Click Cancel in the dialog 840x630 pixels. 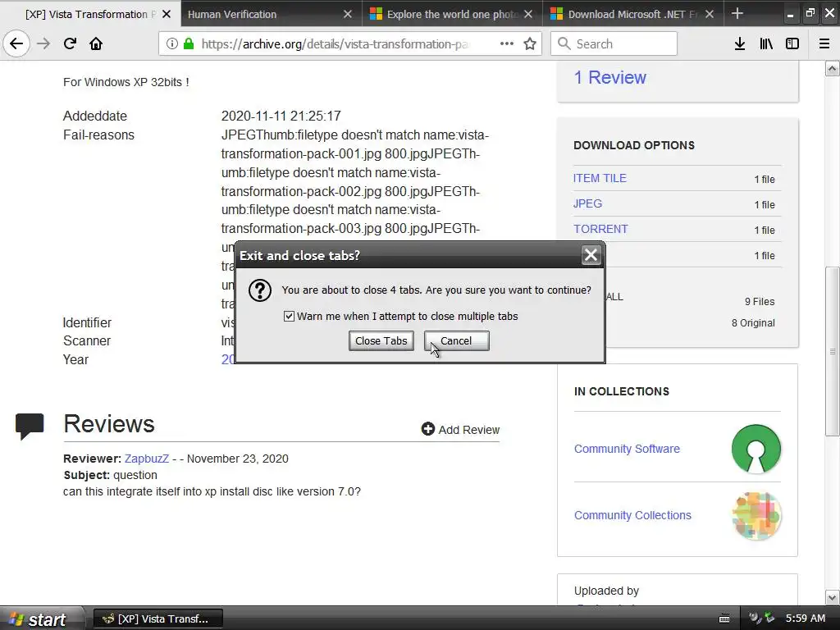[x=456, y=340]
